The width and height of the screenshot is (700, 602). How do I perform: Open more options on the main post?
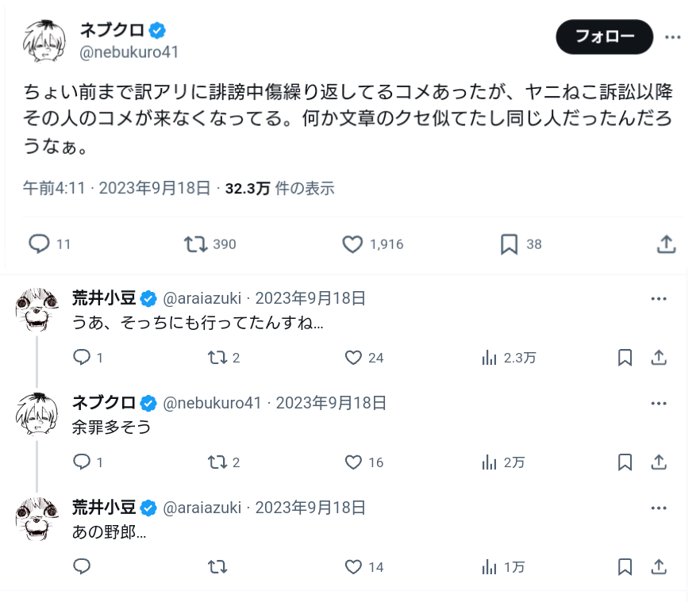click(x=673, y=37)
